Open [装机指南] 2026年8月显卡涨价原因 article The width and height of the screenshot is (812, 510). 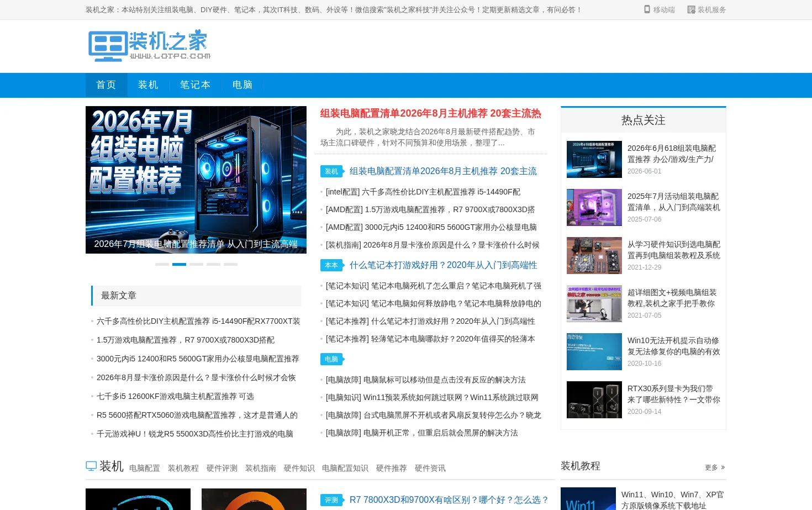433,245
